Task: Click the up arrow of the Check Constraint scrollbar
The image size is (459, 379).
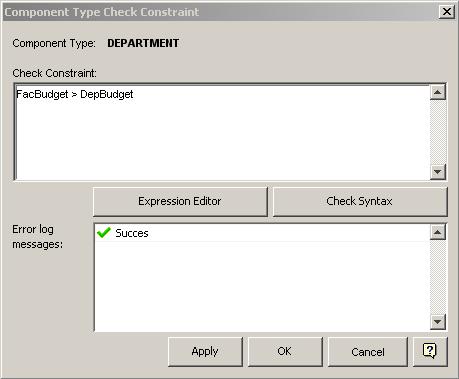Action: [x=438, y=92]
